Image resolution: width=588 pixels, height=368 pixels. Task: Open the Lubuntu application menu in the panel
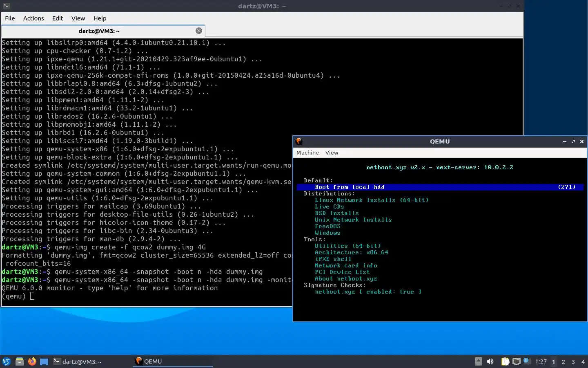(7, 361)
